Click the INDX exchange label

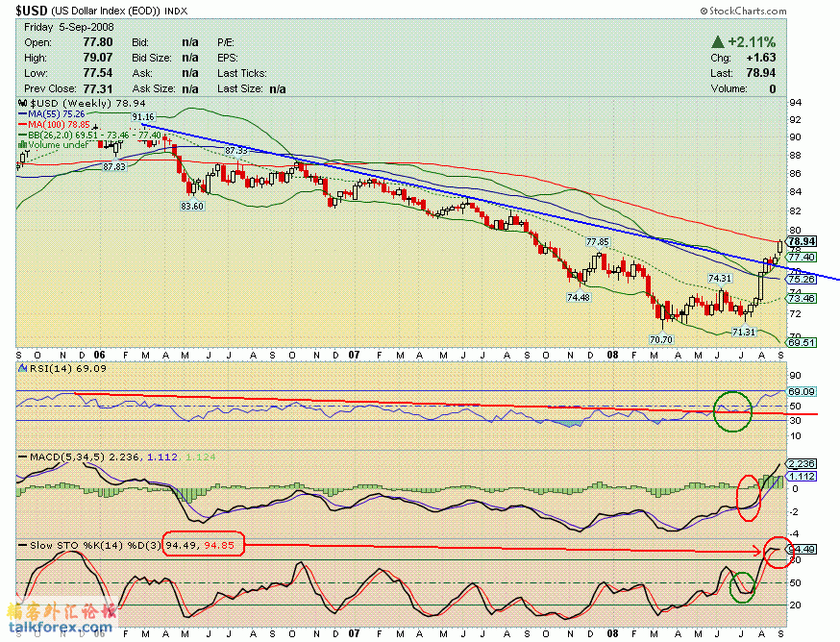[x=176, y=11]
